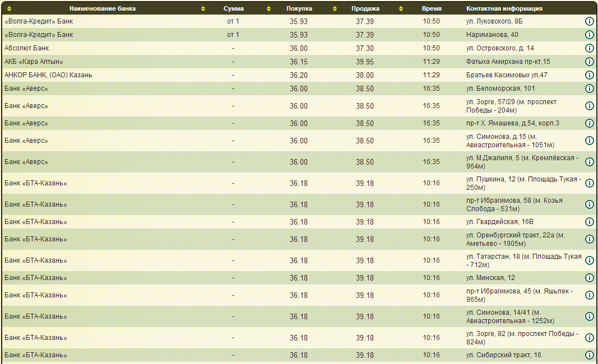Click address ул. Островского, д. 14

[x=500, y=48]
